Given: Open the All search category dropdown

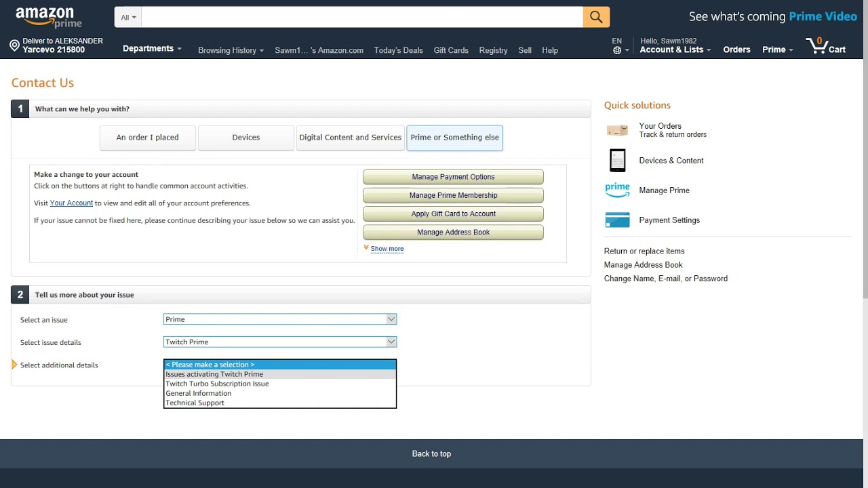Looking at the screenshot, I should click(x=128, y=18).
